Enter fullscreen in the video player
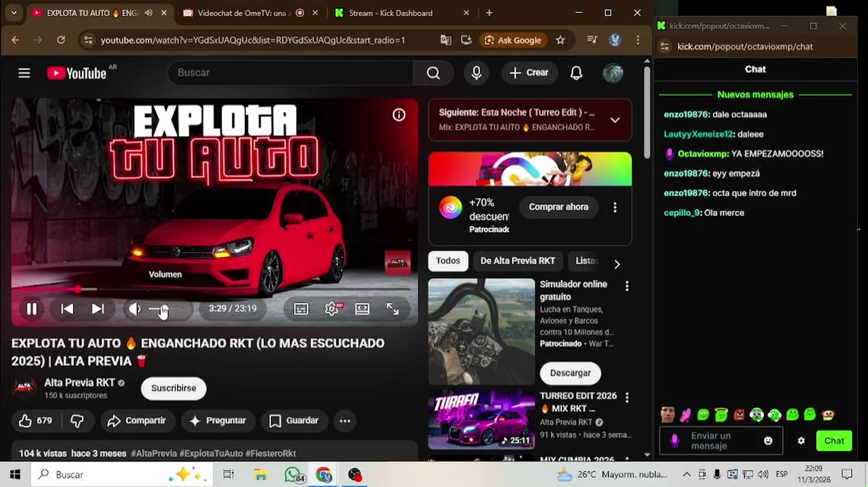 click(x=393, y=309)
